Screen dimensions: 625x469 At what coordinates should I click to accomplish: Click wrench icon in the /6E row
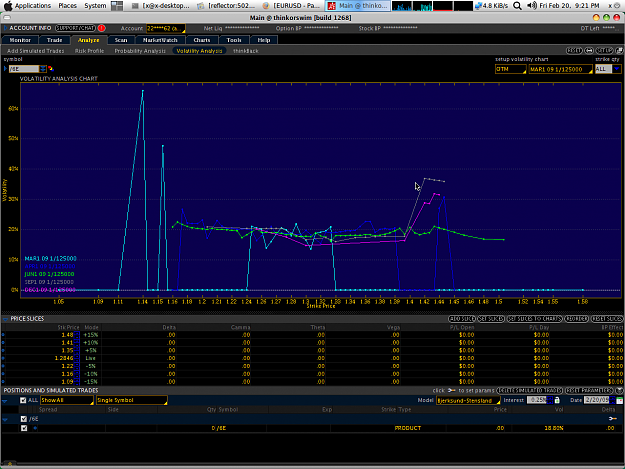point(613,418)
